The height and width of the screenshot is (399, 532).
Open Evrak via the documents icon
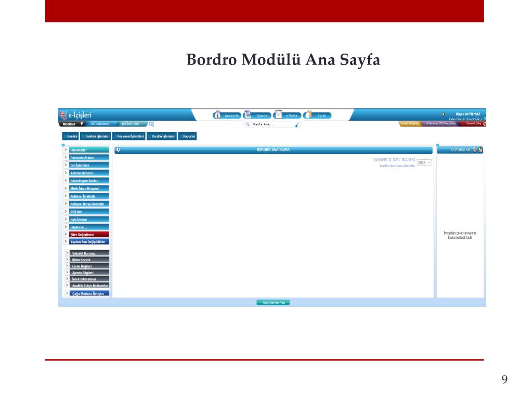pyautogui.click(x=308, y=114)
